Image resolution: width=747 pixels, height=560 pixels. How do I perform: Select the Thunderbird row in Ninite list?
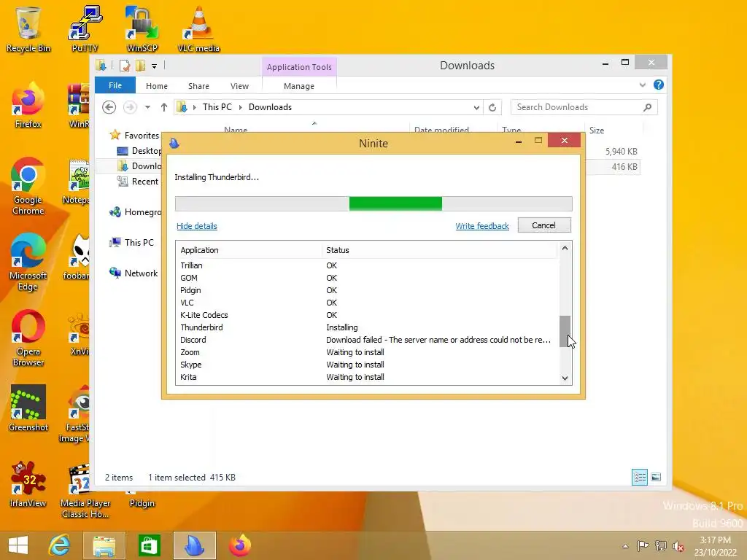pyautogui.click(x=367, y=327)
